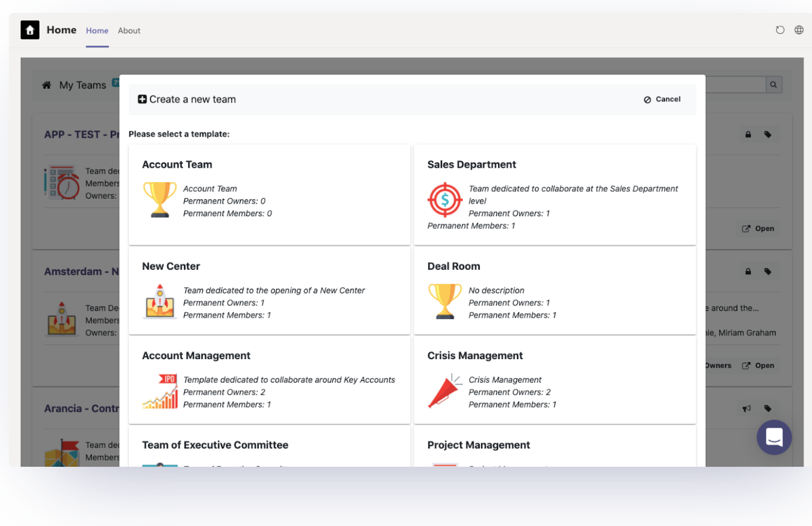812x526 pixels.
Task: Click 'Template dedicated to collaborate around Key Accounts'
Action: [289, 380]
